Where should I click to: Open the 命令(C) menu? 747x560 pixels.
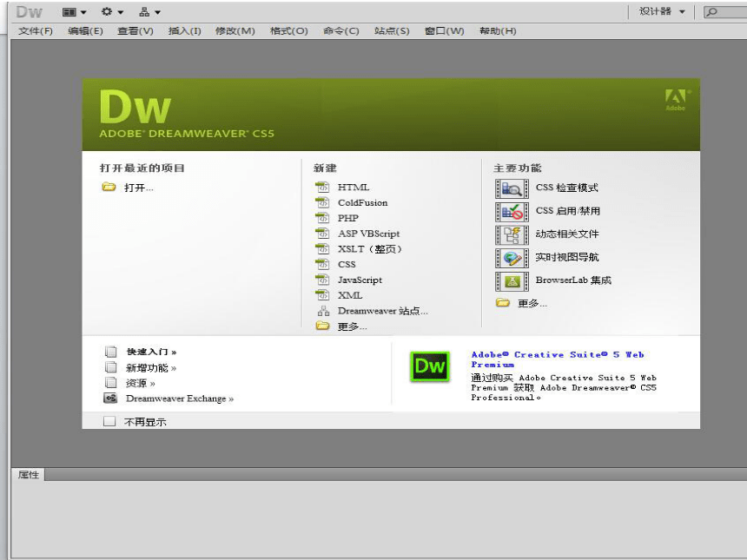click(x=341, y=31)
